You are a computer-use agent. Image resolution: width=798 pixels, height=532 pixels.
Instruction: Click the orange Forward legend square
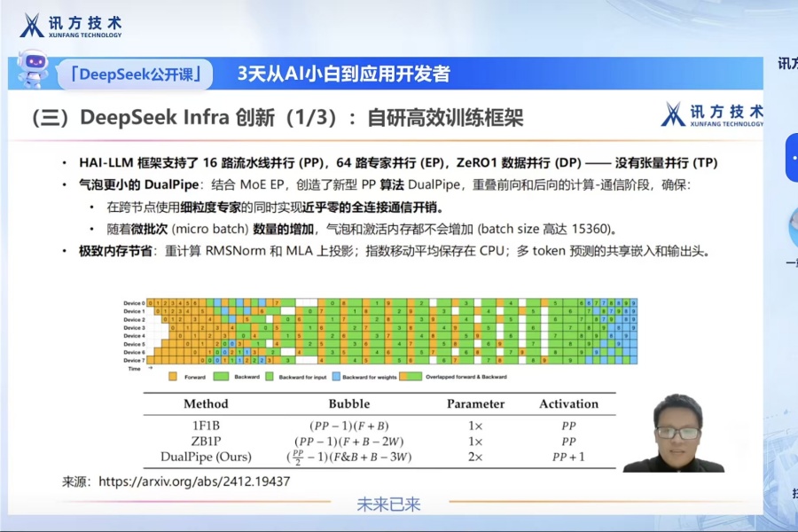(x=174, y=377)
